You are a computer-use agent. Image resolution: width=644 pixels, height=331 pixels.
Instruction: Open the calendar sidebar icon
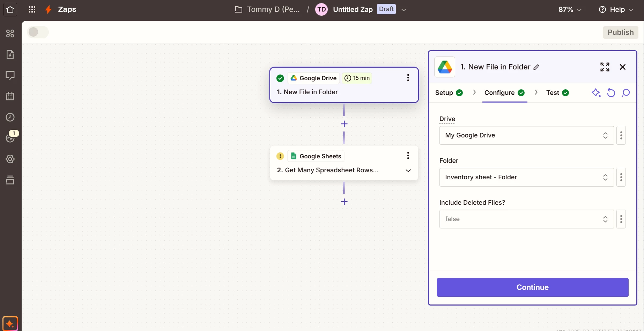(x=10, y=96)
